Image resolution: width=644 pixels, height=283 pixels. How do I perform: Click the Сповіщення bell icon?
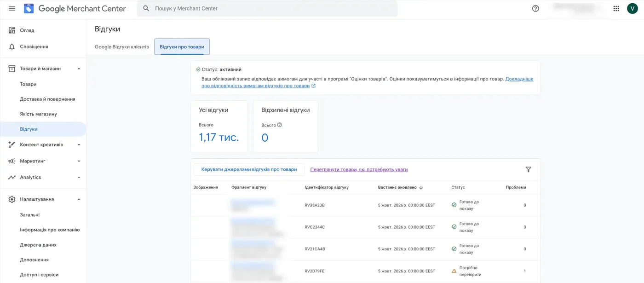point(12,46)
